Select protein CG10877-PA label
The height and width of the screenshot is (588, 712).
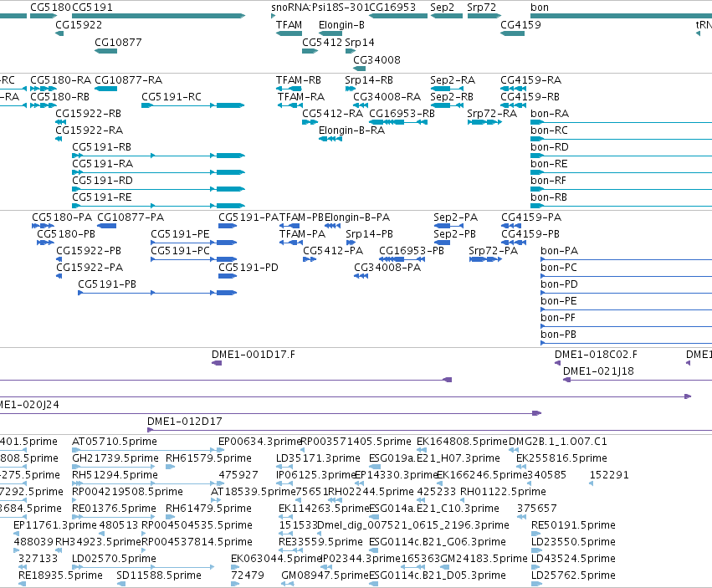pos(131,217)
